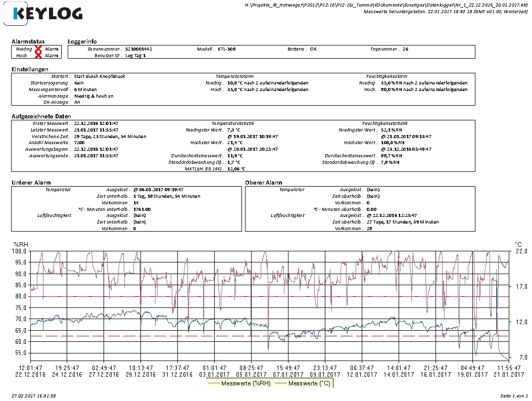Select '29 Tage, 23 Stunden, 54 Minuten'

(110, 137)
